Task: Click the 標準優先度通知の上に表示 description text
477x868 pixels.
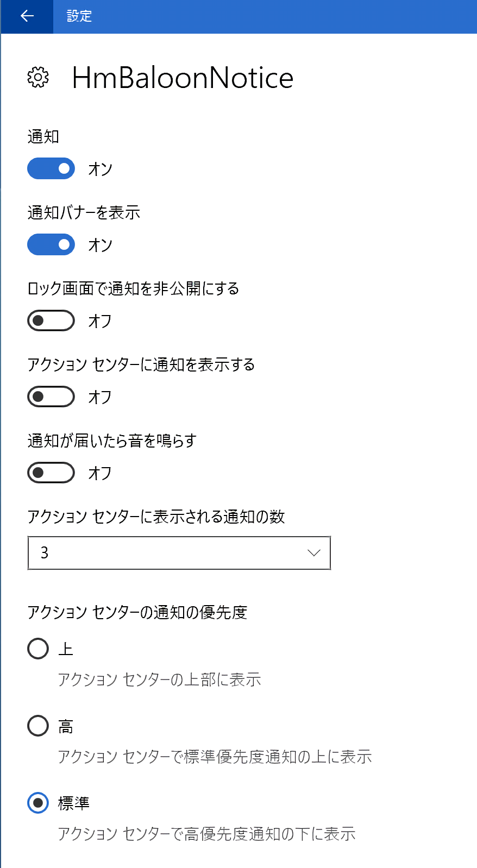Action: [215, 757]
